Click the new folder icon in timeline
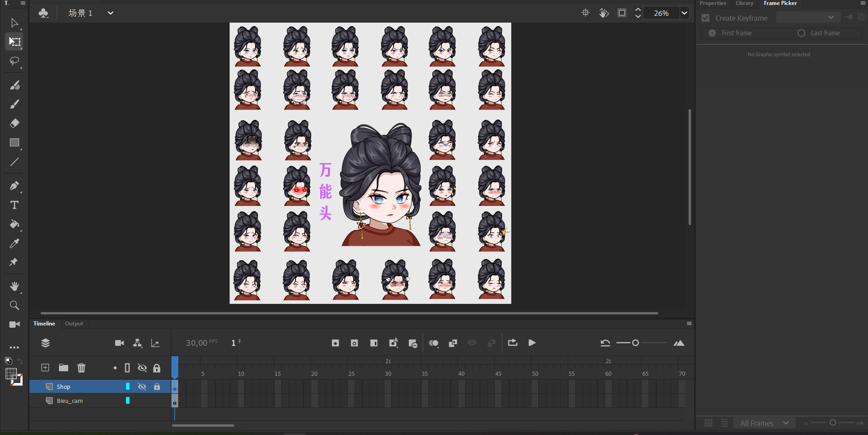Screen dimensions: 868x435 (x=63, y=368)
